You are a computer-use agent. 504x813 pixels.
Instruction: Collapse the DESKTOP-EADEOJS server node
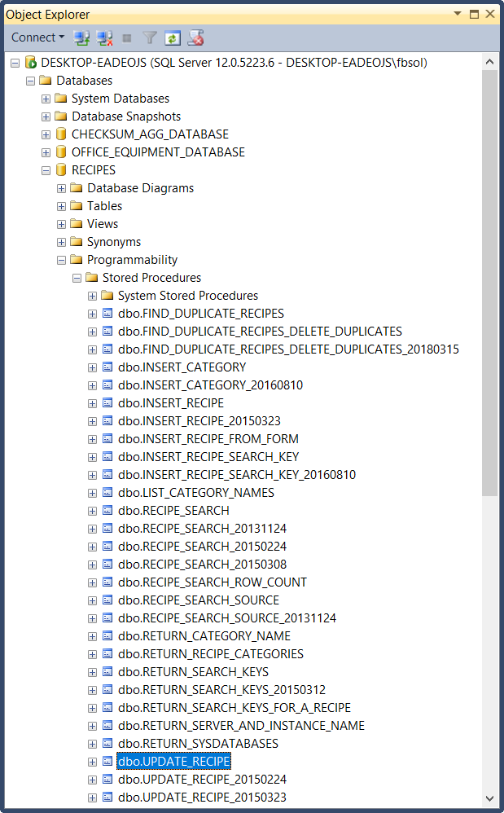tap(15, 64)
